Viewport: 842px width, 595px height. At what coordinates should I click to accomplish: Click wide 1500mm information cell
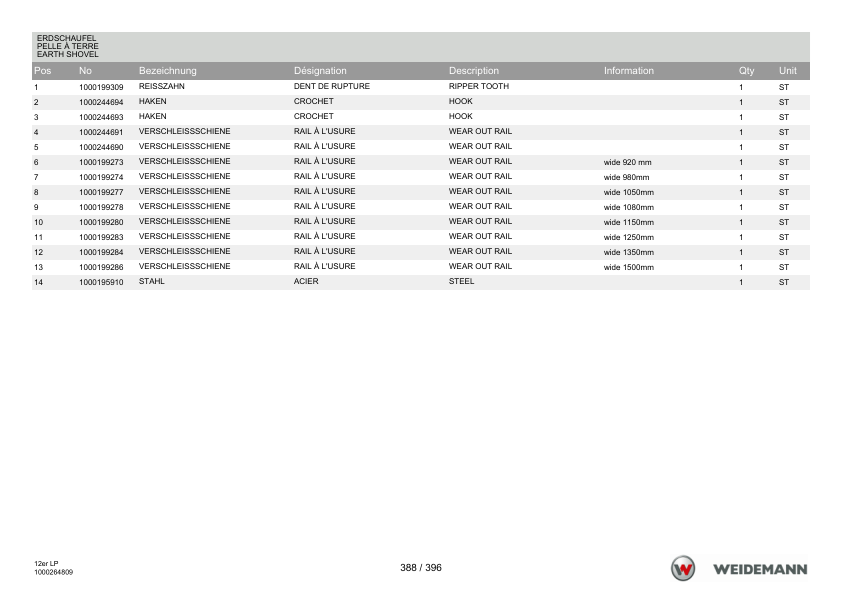tap(629, 267)
